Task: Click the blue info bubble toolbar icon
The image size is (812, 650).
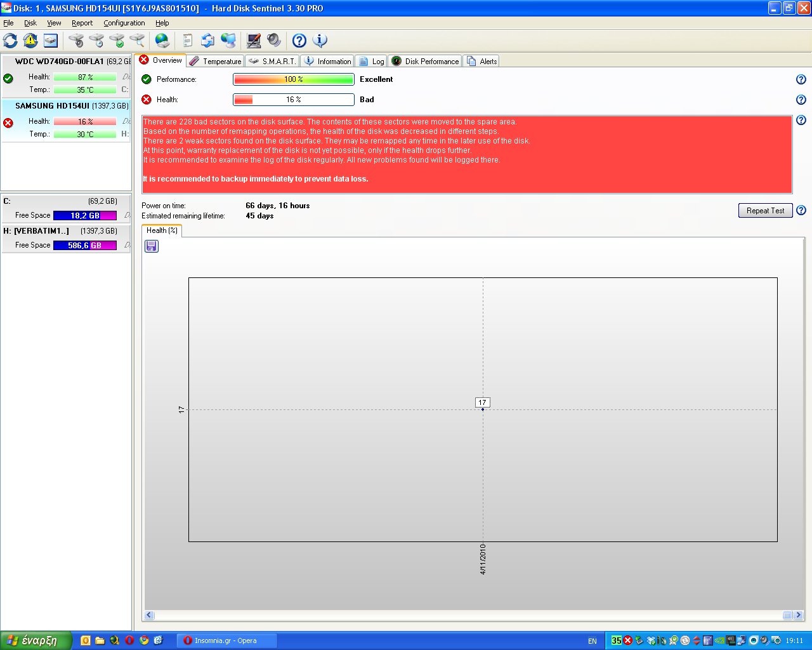Action: 320,41
